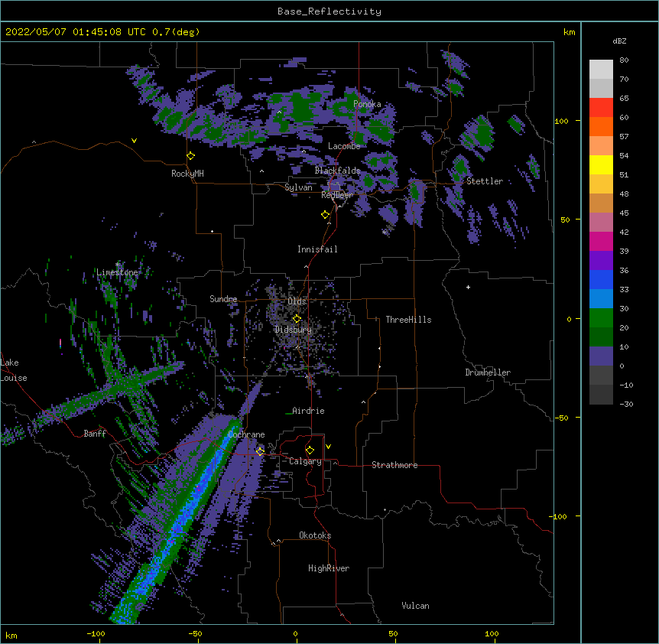
Task: Select the yellow 54-51 dBZ legend swatch
Action: pos(601,164)
